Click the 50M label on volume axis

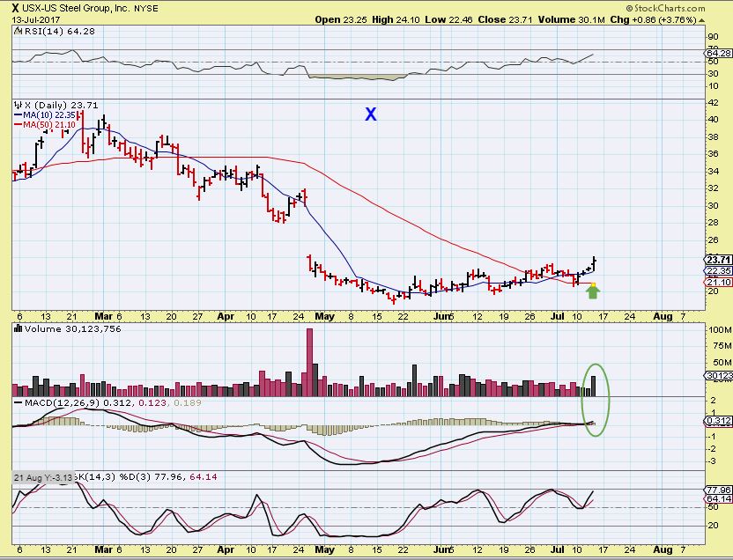(722, 363)
